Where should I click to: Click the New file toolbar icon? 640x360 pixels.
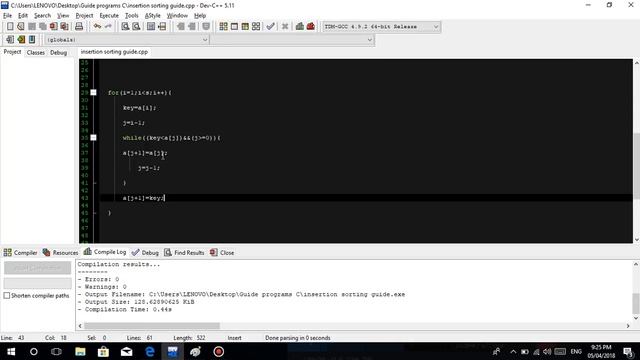click(10, 27)
